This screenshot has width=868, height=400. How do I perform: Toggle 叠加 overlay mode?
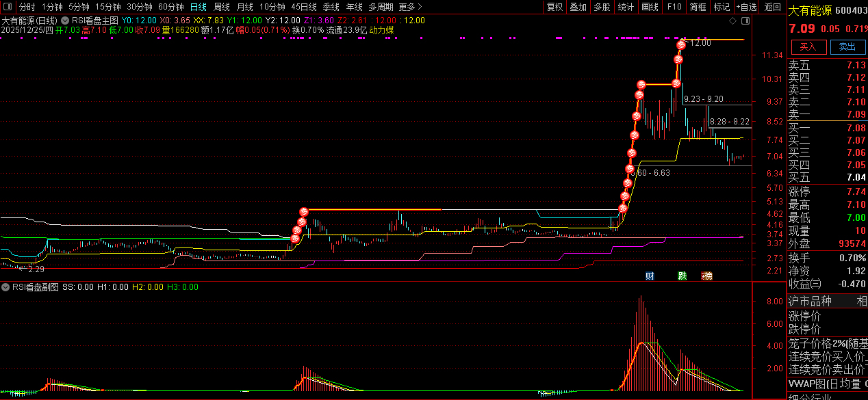(578, 7)
